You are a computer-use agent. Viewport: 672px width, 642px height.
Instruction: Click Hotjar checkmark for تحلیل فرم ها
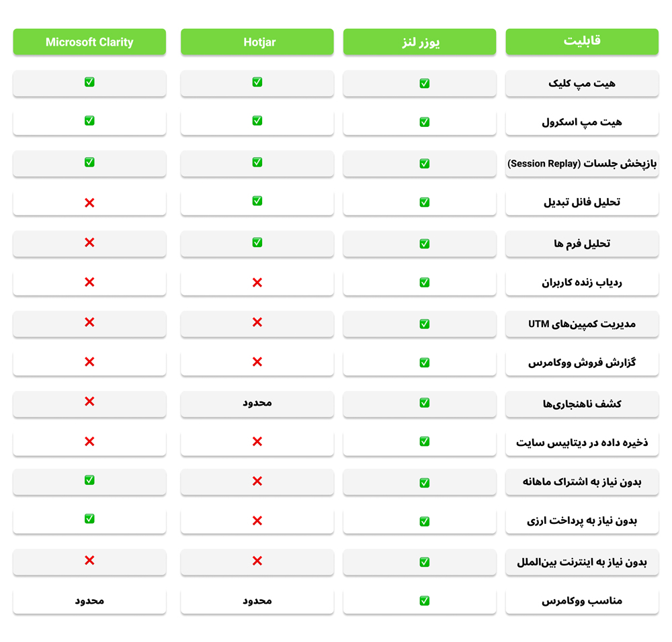tap(257, 242)
